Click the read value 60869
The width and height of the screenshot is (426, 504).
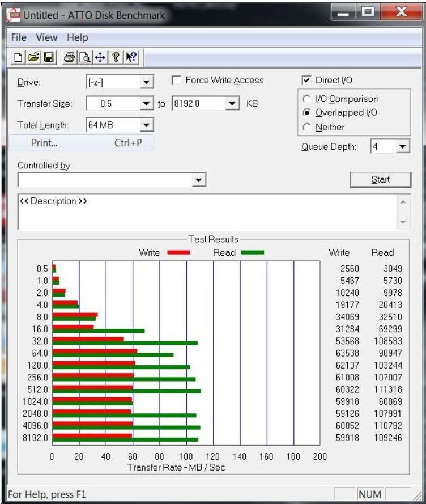(390, 401)
